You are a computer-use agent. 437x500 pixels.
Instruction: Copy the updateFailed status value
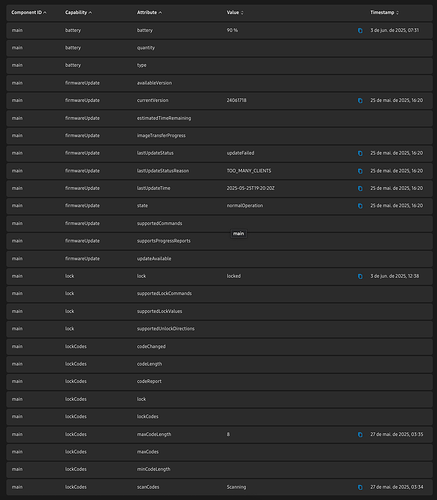click(360, 153)
